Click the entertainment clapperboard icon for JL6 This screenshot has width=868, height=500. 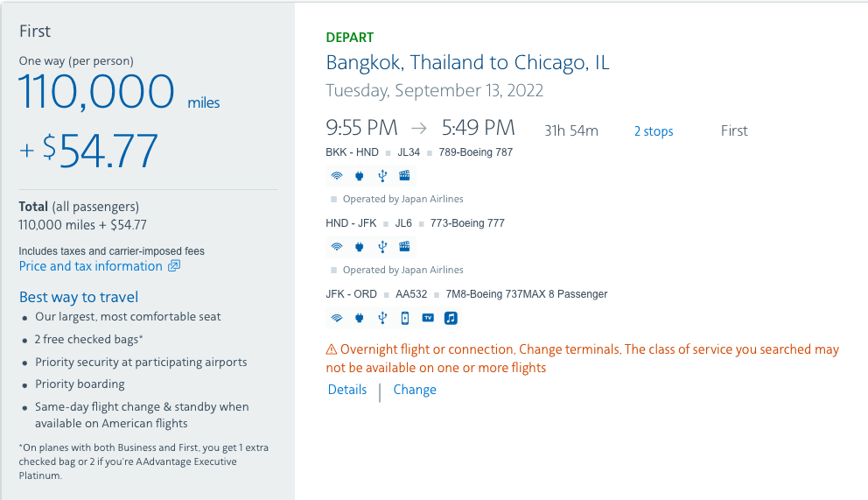point(404,247)
